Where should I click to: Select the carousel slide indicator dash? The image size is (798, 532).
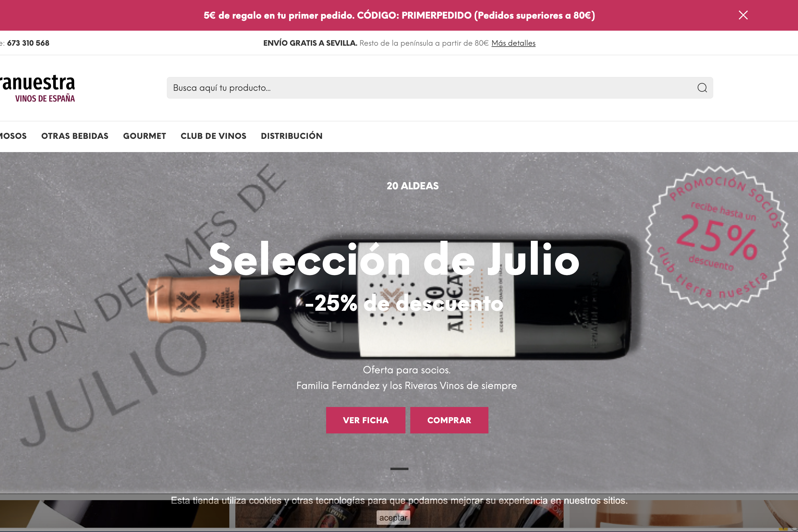(x=399, y=469)
